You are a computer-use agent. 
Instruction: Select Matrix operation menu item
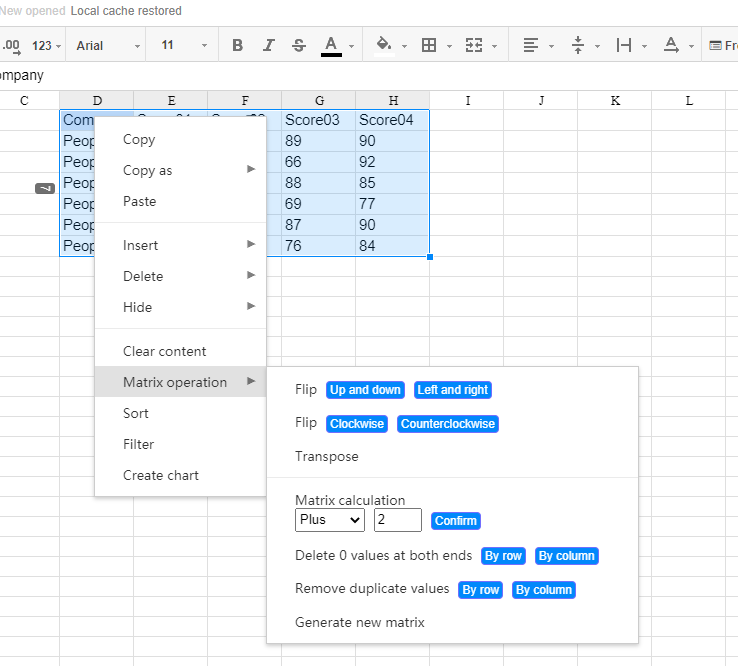[180, 382]
